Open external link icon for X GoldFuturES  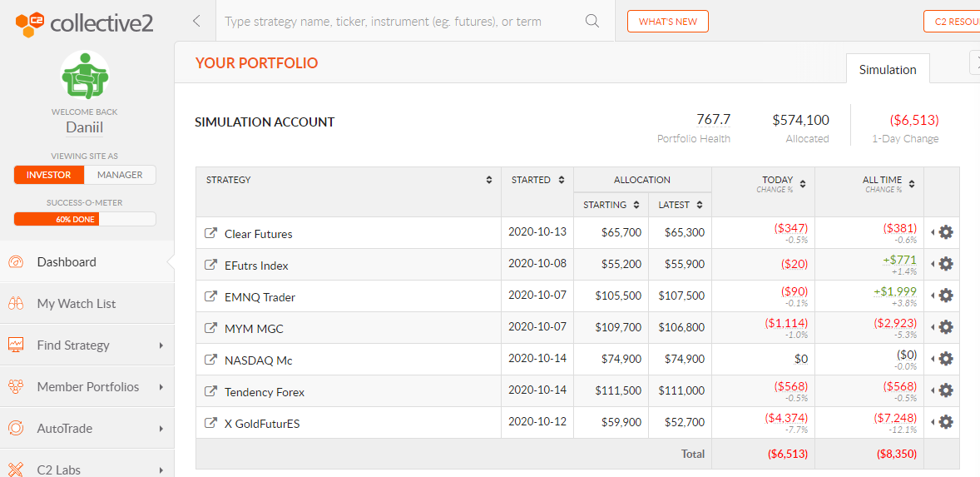click(210, 423)
